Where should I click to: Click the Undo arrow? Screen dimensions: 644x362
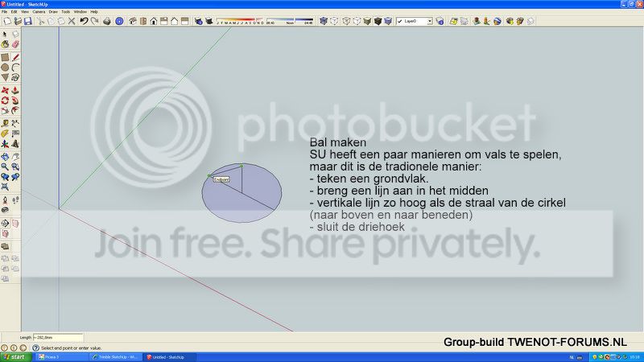tap(84, 21)
